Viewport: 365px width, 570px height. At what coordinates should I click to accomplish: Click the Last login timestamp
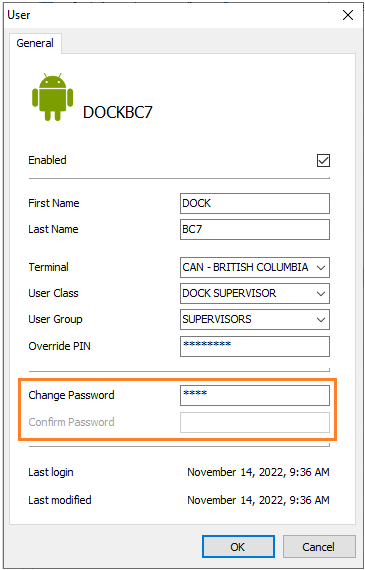pos(258,472)
